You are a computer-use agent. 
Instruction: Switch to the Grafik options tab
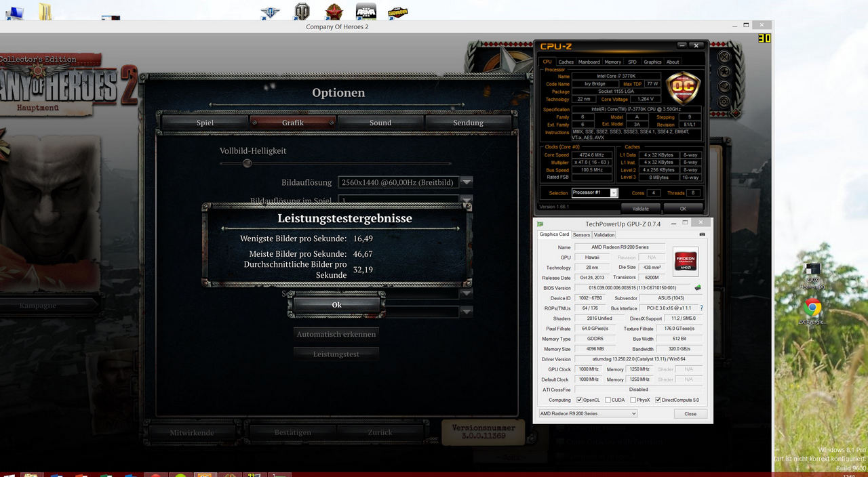293,123
